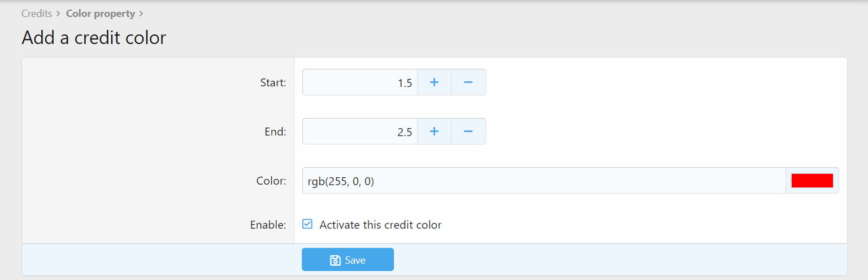Toggle the Activate this credit color checkbox
The image size is (868, 280).
(x=307, y=224)
